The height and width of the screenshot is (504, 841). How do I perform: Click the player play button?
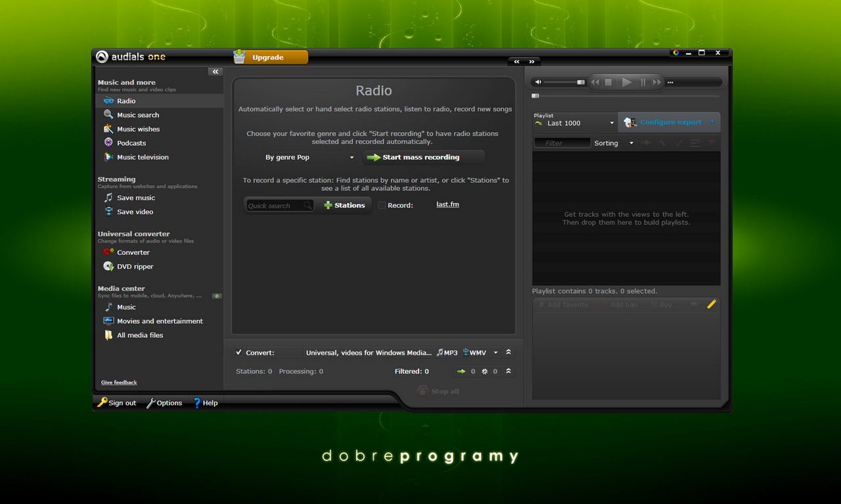627,82
